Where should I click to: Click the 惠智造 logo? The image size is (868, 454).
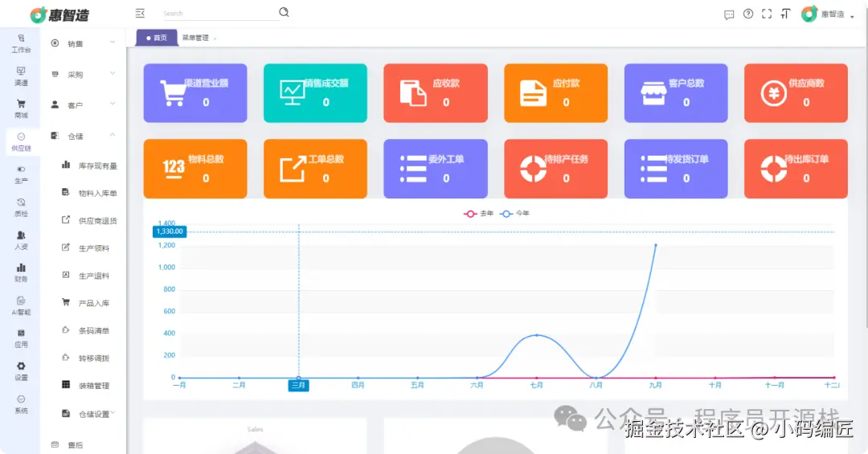pyautogui.click(x=59, y=15)
